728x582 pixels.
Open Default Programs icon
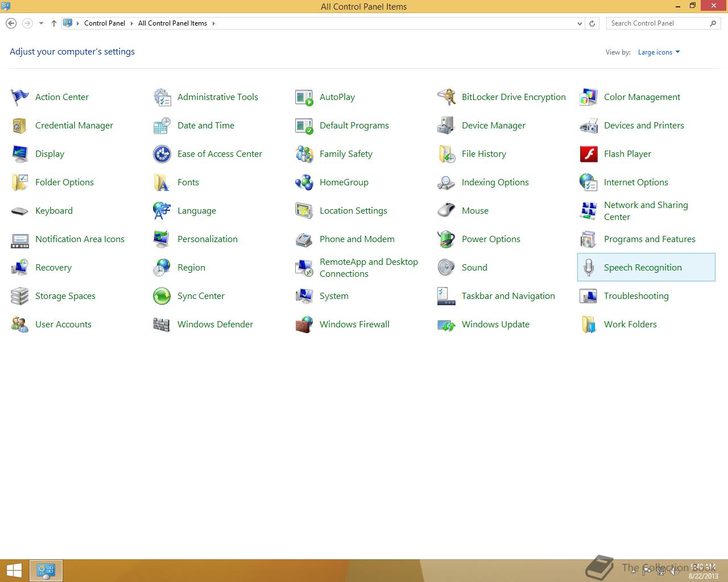[x=304, y=126]
